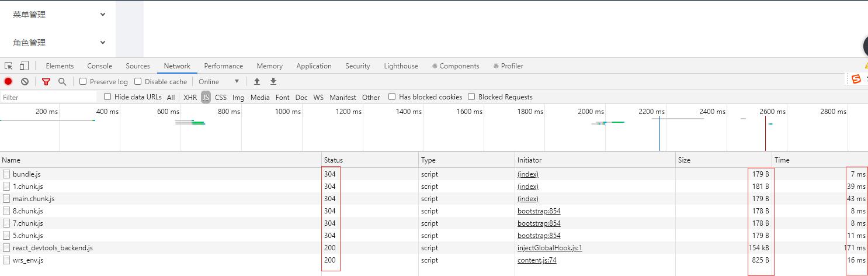Filter requests by Doc
868x276 pixels.
[301, 97]
